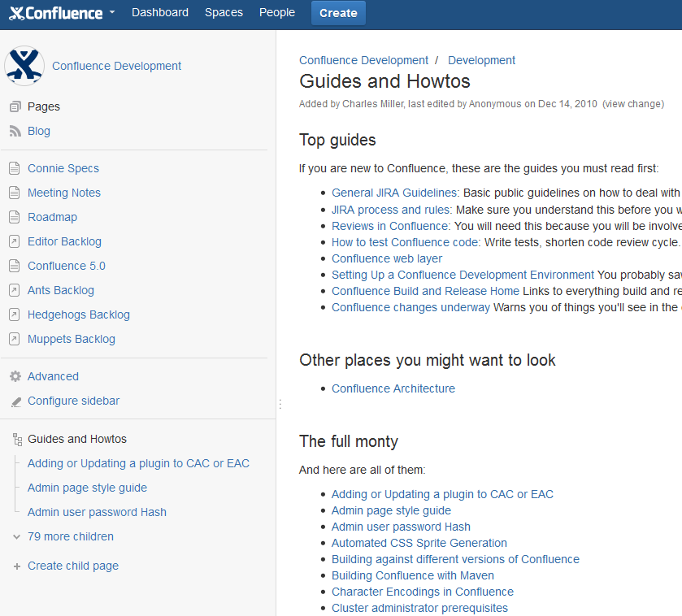Open the Confluence logo dropdown arrow
The height and width of the screenshot is (616, 682).
coord(112,12)
